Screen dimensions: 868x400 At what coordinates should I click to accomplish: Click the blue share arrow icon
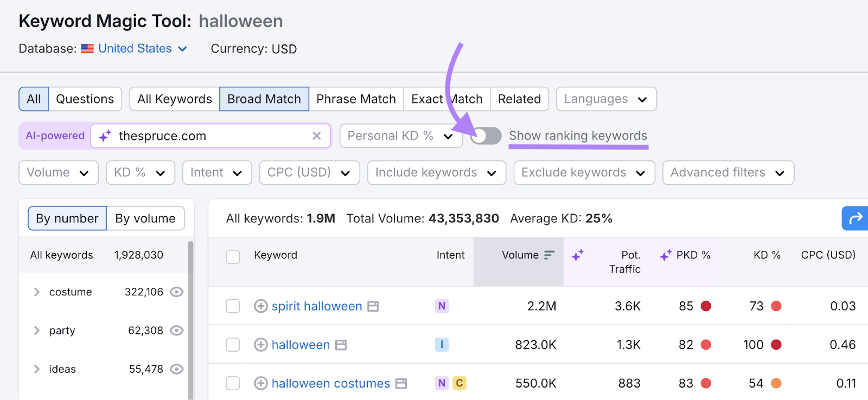point(856,218)
